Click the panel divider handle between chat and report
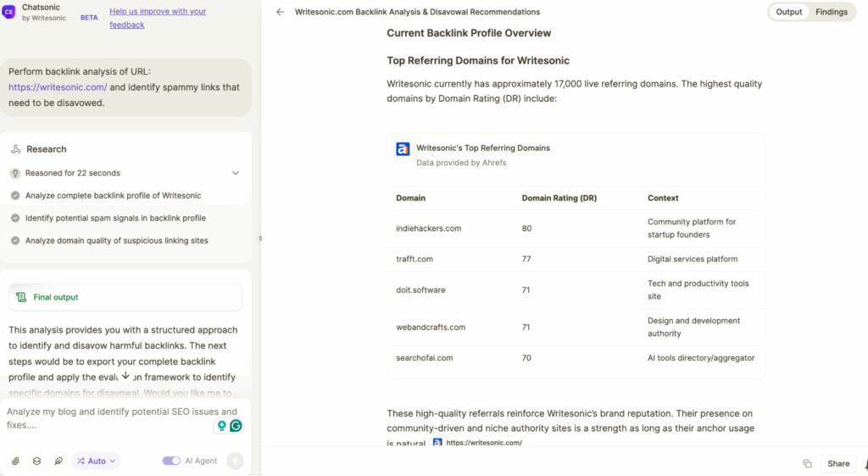 point(260,238)
